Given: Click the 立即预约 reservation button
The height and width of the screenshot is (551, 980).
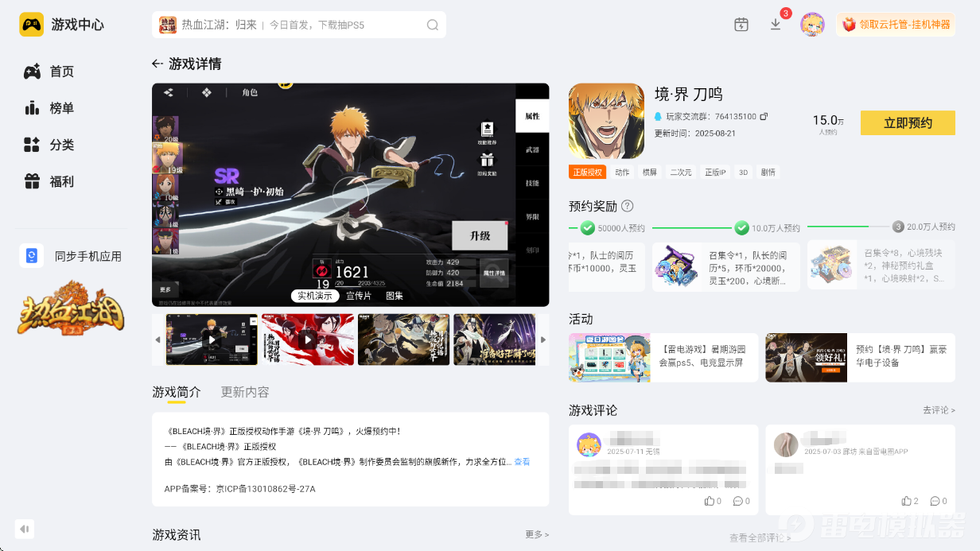Looking at the screenshot, I should [908, 123].
